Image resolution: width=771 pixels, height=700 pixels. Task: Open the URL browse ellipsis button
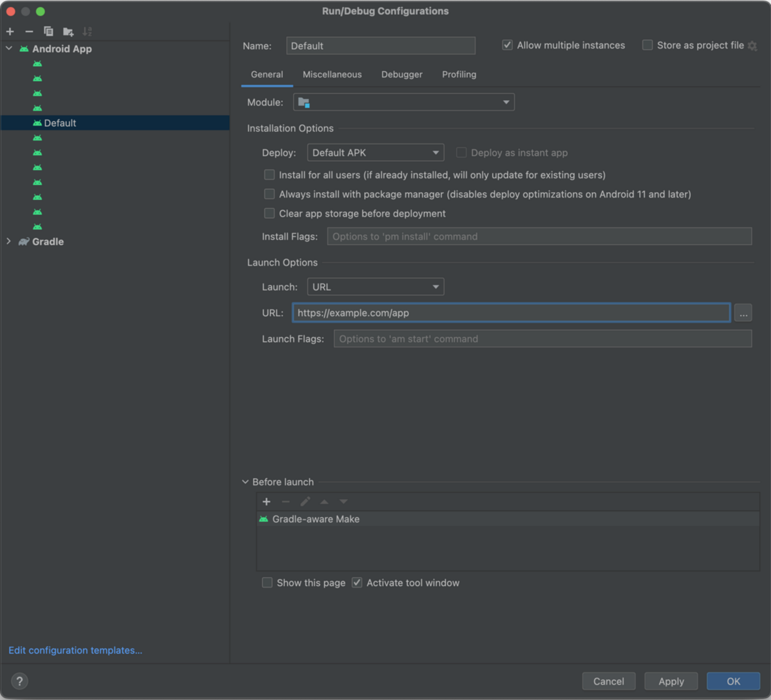[x=743, y=313]
